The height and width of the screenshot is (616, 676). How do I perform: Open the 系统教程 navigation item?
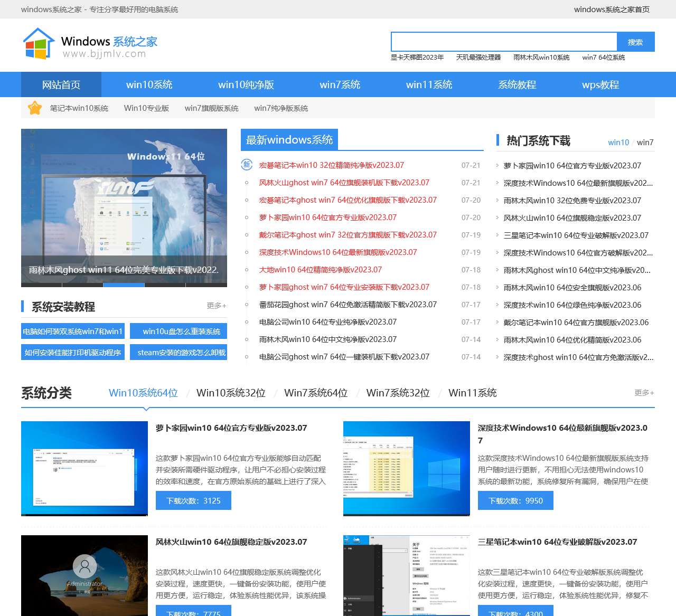coord(517,84)
